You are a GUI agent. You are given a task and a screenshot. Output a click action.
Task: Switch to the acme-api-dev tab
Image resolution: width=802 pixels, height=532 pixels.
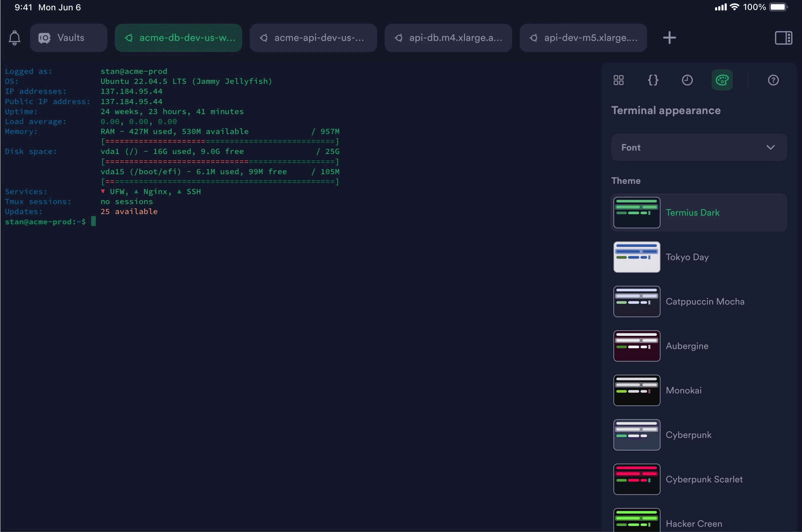tap(313, 38)
